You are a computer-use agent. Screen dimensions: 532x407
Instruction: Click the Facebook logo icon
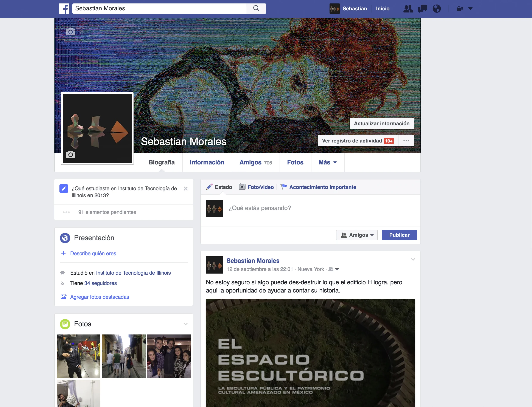click(x=64, y=8)
